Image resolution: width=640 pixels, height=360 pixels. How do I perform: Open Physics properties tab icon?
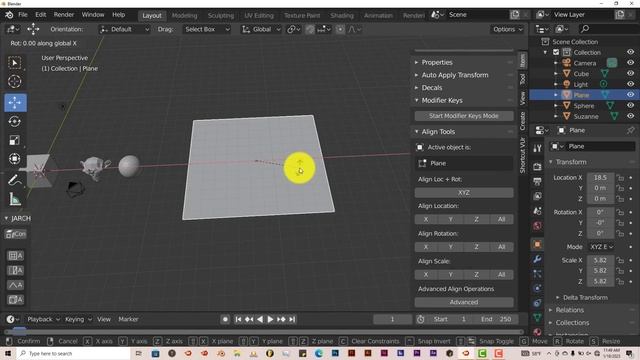click(537, 288)
